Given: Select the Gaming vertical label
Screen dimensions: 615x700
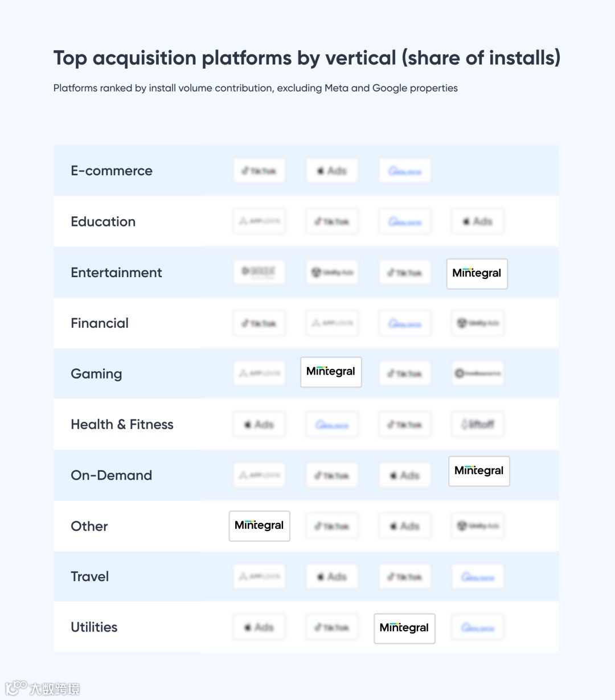Looking at the screenshot, I should point(96,374).
